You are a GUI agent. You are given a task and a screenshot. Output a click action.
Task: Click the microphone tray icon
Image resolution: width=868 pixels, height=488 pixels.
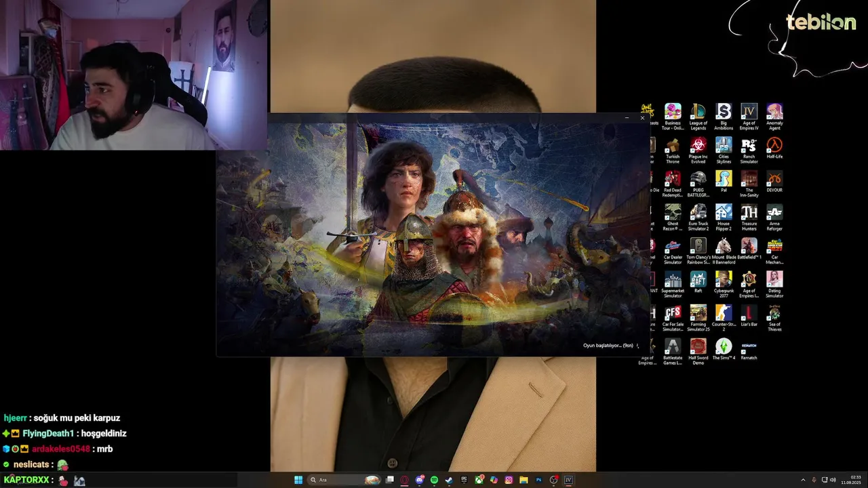pyautogui.click(x=814, y=480)
